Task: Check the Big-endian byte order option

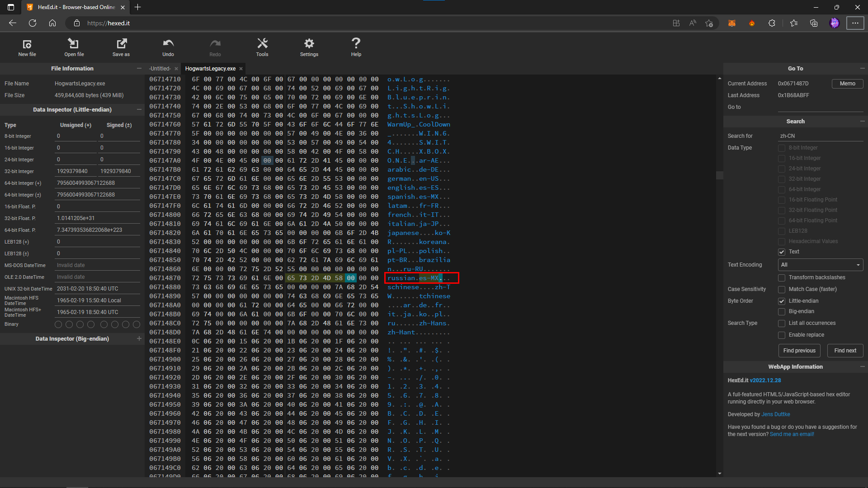Action: 782,311
